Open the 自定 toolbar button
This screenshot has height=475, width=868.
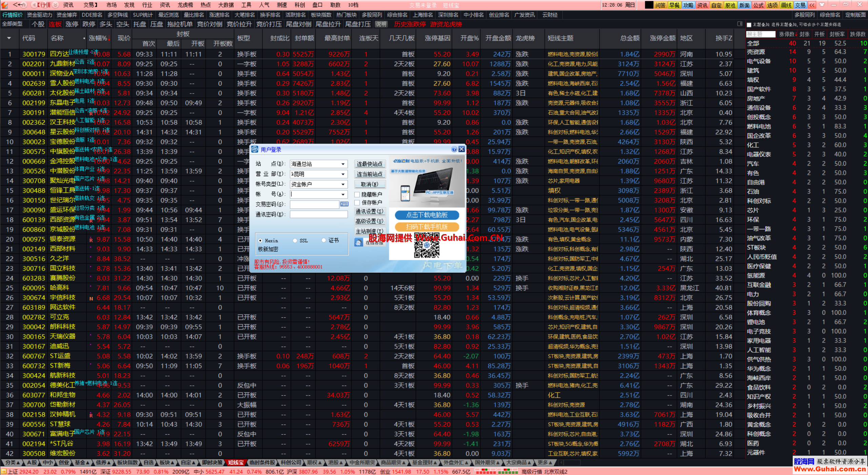click(716, 5)
